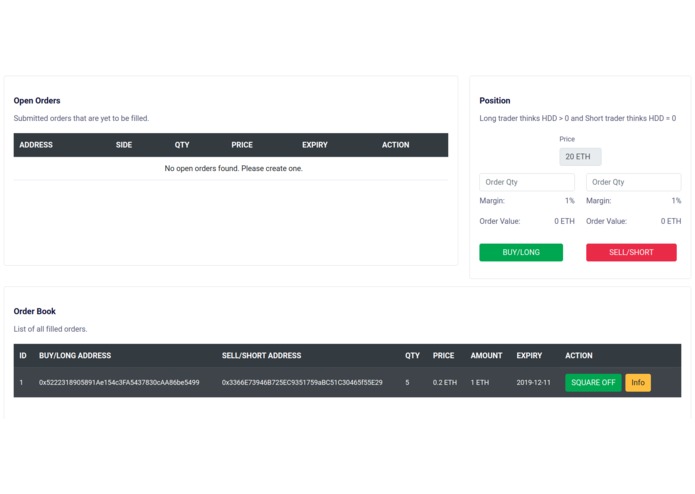The height and width of the screenshot is (494, 695).
Task: Click the 2019-12-11 expiry cell
Action: pyautogui.click(x=533, y=382)
